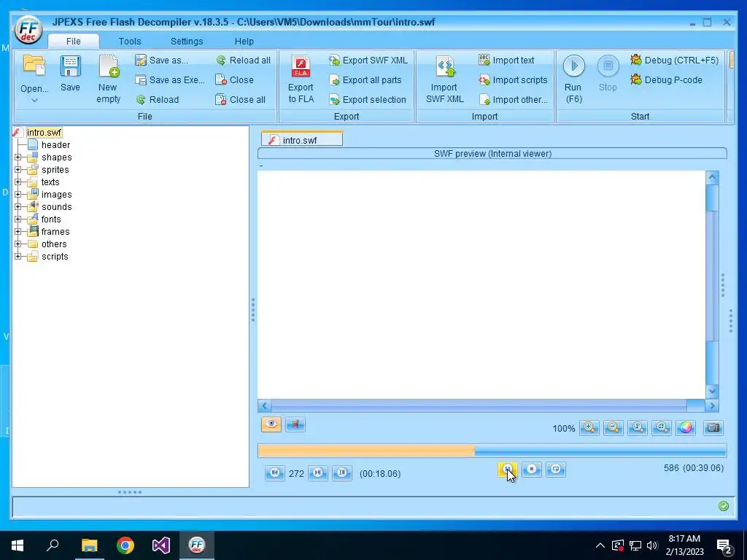Image resolution: width=747 pixels, height=560 pixels.
Task: Open the Settings ribbon tab
Action: click(x=187, y=41)
